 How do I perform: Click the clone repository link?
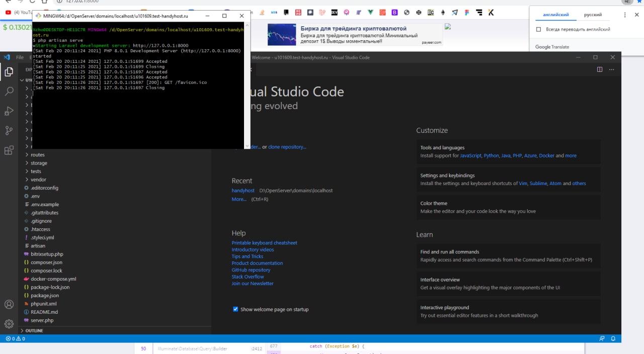(287, 147)
